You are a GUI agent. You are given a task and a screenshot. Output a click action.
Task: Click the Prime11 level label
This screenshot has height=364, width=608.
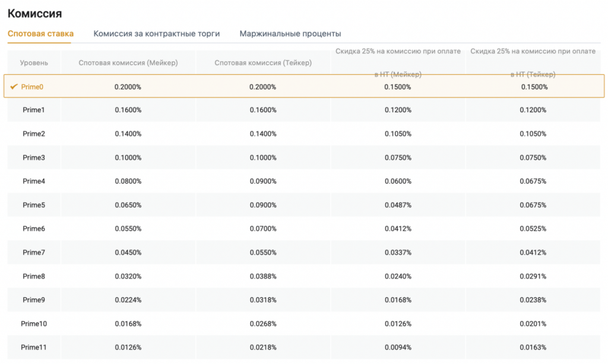34,347
